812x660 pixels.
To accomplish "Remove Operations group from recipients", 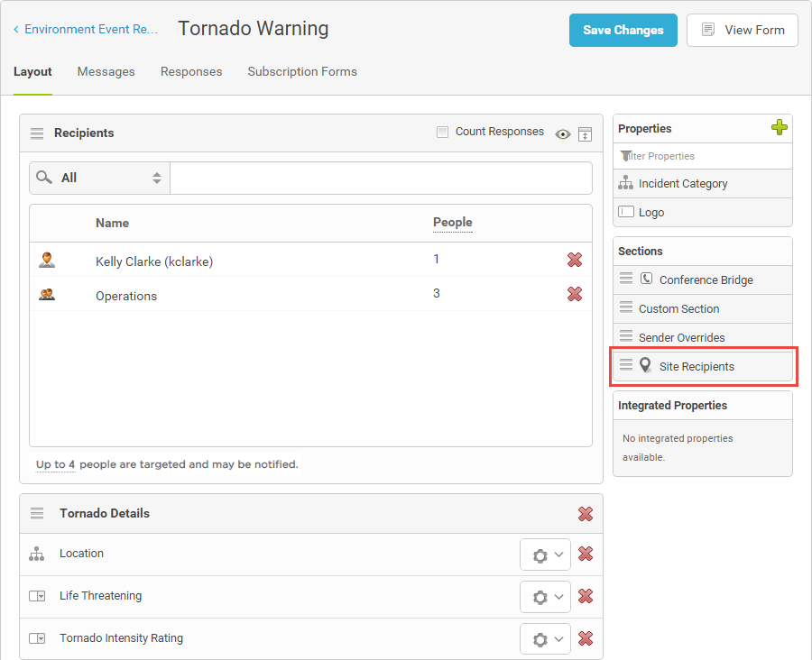I will [575, 294].
